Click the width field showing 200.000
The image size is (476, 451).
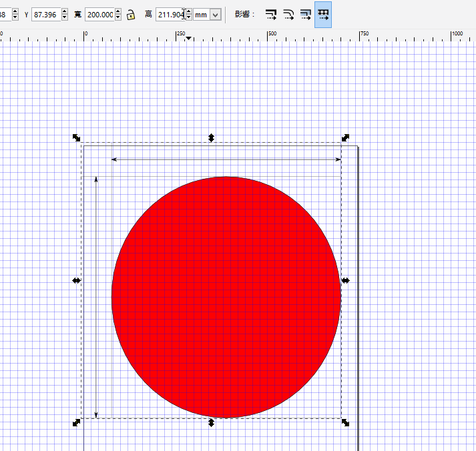point(99,14)
